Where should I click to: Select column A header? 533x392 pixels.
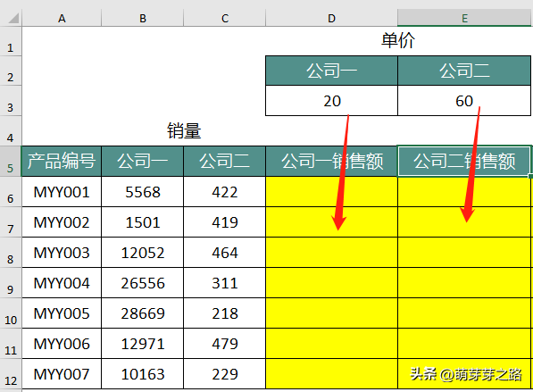62,18
